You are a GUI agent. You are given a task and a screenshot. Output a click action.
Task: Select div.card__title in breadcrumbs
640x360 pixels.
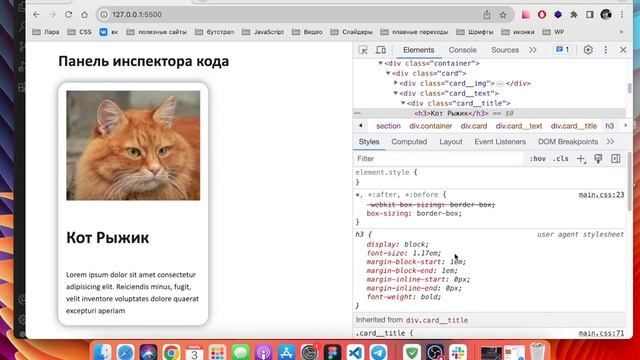[574, 126]
